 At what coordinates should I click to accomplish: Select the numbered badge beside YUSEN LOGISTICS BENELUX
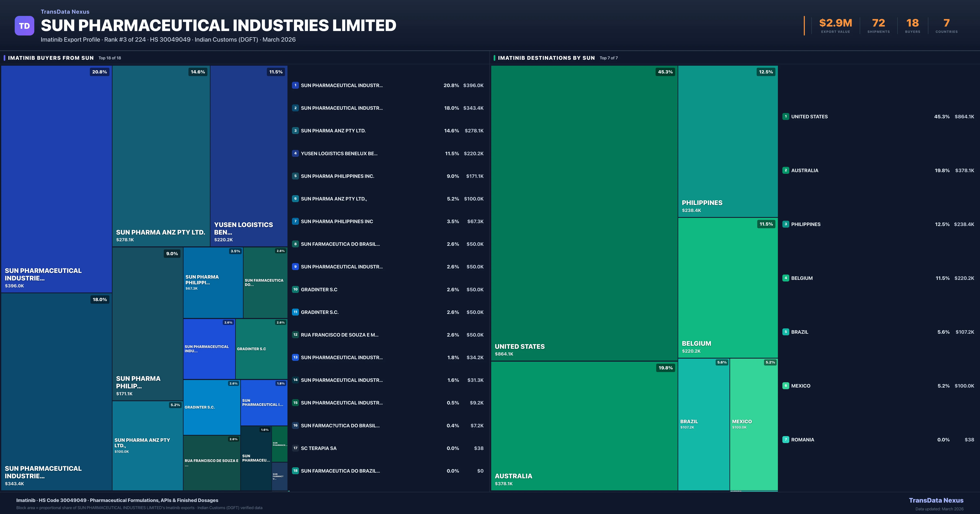click(296, 154)
